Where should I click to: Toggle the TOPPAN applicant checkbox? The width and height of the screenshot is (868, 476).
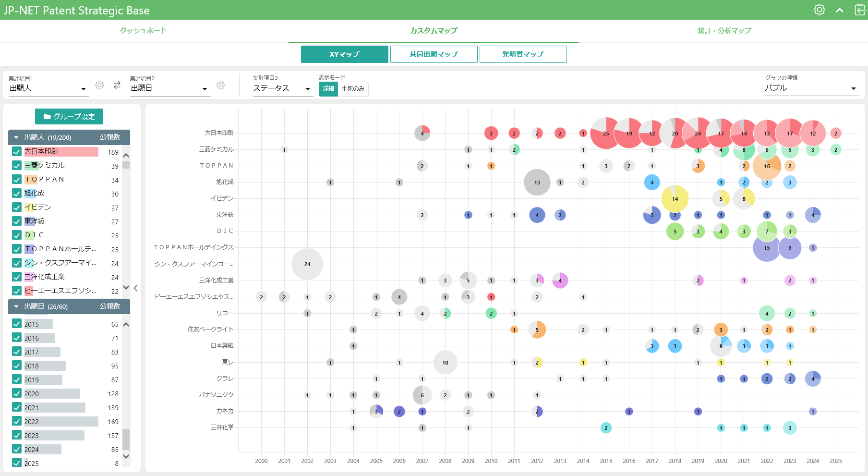[x=17, y=179]
